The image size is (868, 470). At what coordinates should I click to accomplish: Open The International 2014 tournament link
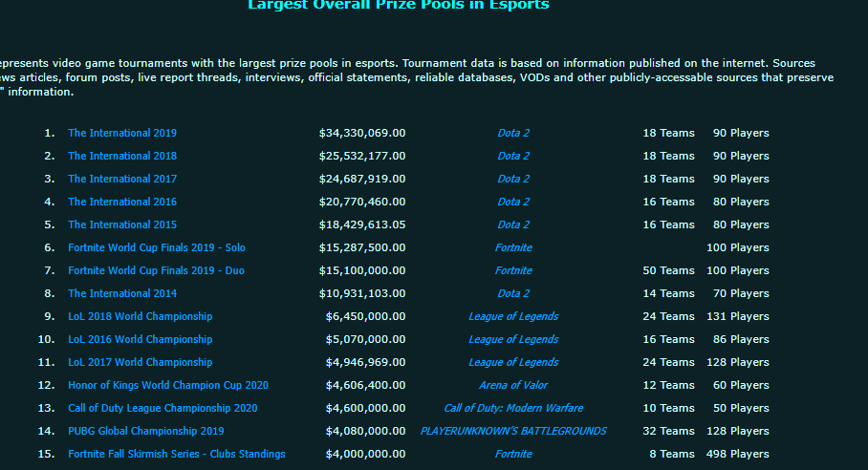[122, 293]
